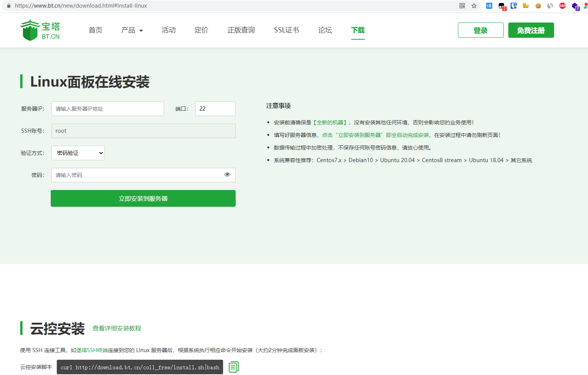Click the 注意事项 heading

click(x=278, y=106)
